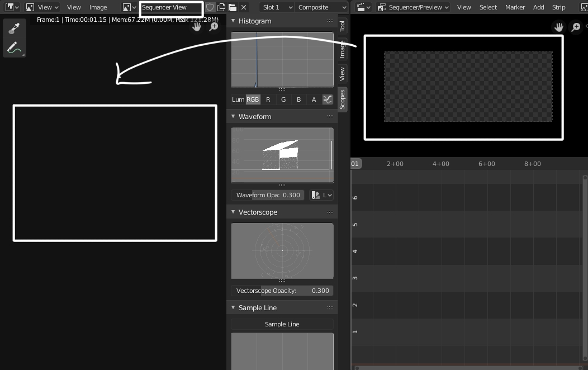Open the Sequencer/Preview view type dropdown
Screen dimensions: 588x370
coord(413,7)
